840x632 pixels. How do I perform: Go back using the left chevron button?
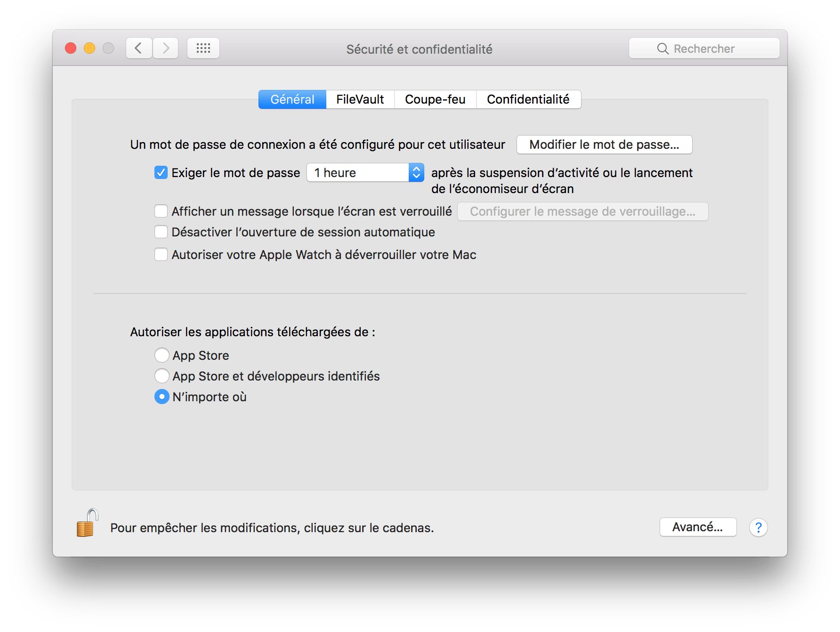138,48
